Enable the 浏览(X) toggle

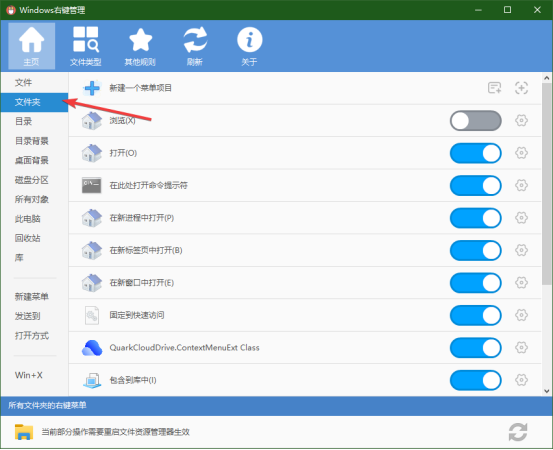point(475,121)
